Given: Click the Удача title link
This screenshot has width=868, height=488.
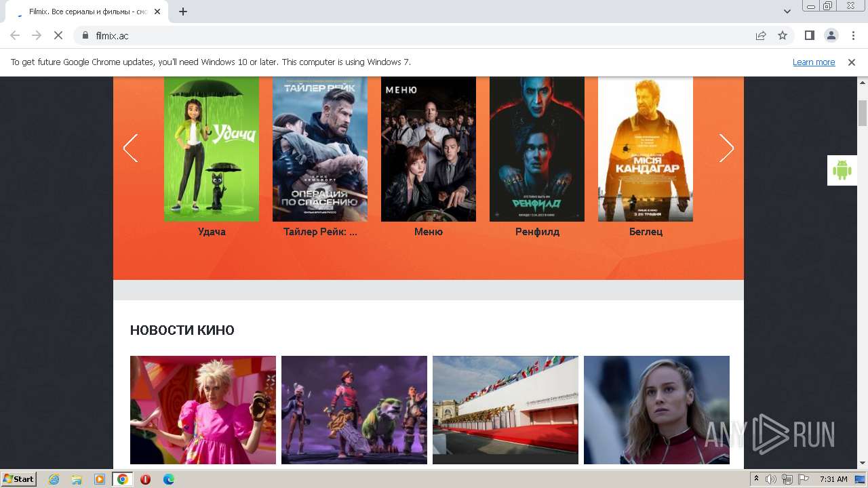Looking at the screenshot, I should point(212,232).
